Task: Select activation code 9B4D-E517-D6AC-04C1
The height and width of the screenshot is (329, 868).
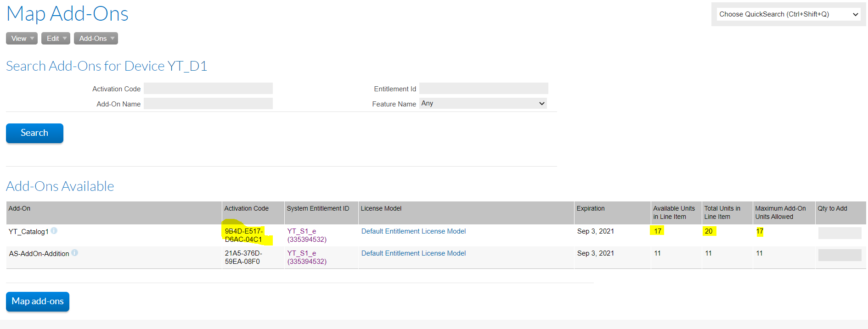Action: coord(244,235)
